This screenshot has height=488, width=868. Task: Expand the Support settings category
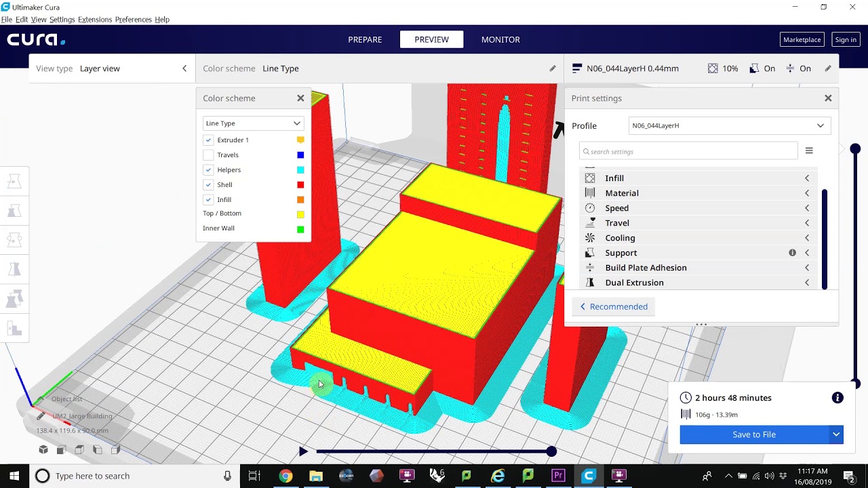coord(698,253)
